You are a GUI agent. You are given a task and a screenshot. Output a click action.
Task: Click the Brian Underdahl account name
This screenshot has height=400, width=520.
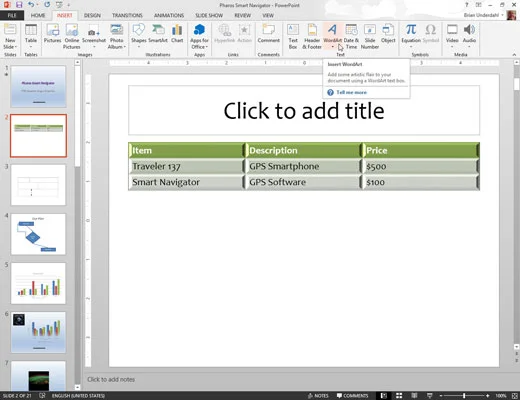tap(481, 15)
